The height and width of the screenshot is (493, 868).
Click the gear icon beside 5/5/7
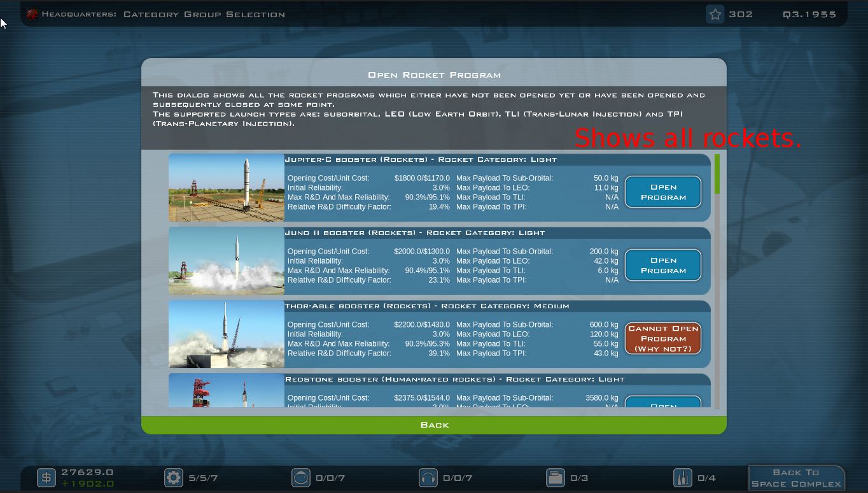[174, 478]
